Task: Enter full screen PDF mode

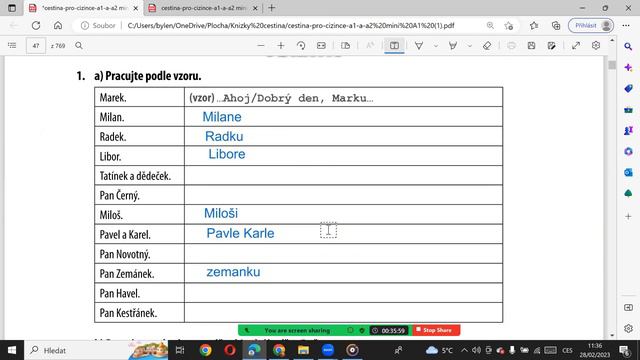Action: [576, 45]
